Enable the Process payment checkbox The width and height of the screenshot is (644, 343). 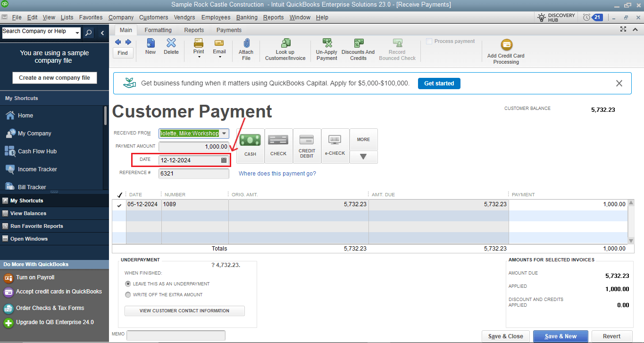click(x=429, y=41)
